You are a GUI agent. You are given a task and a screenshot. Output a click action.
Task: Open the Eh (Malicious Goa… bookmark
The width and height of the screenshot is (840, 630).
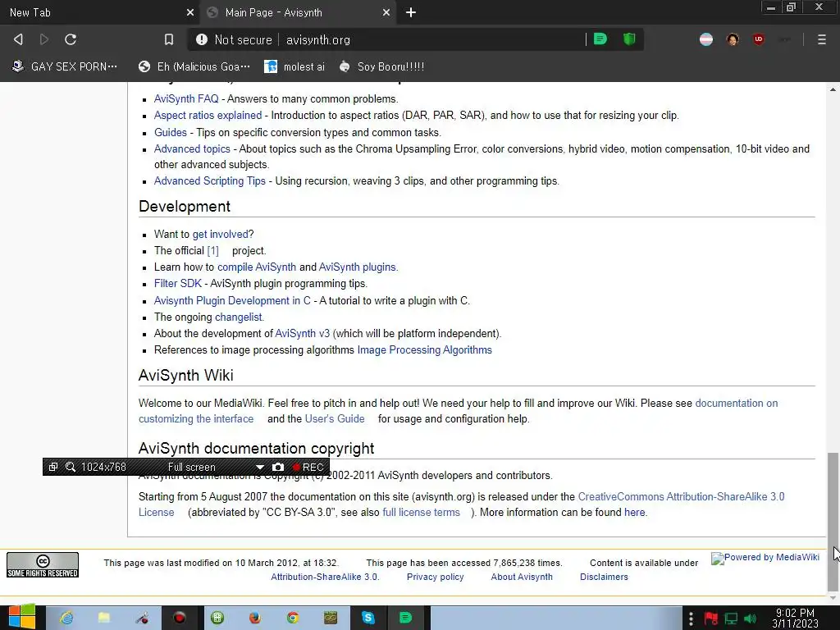pos(194,66)
